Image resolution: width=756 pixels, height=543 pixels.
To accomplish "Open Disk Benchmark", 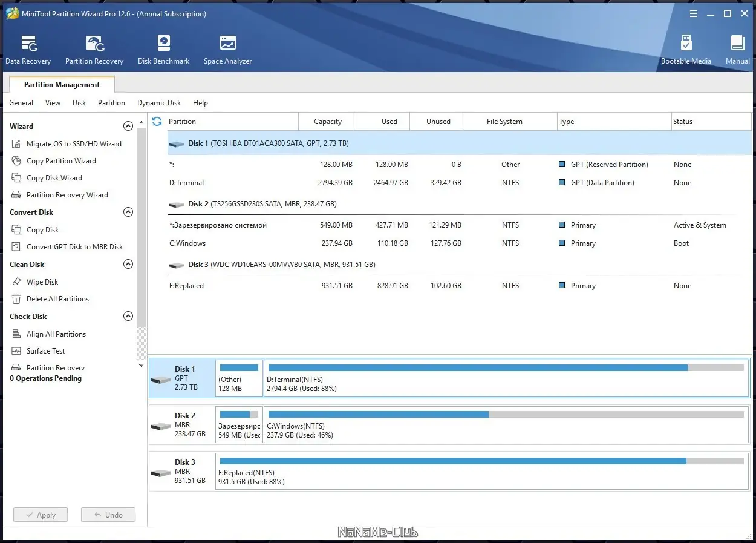I will [163, 50].
